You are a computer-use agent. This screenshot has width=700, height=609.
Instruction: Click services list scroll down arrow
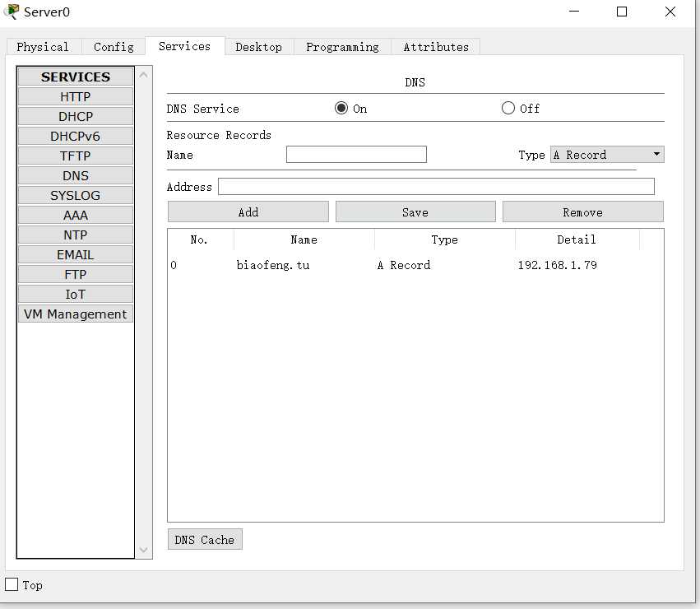(x=143, y=550)
